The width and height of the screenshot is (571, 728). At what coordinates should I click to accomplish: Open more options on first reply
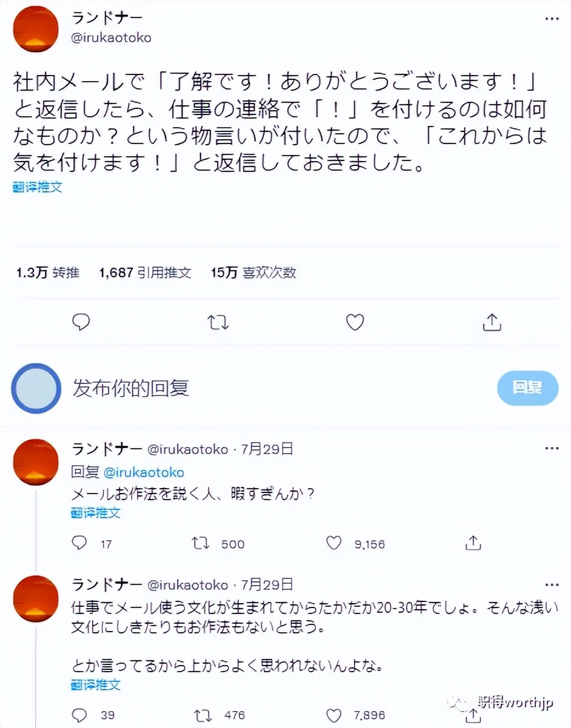(552, 449)
